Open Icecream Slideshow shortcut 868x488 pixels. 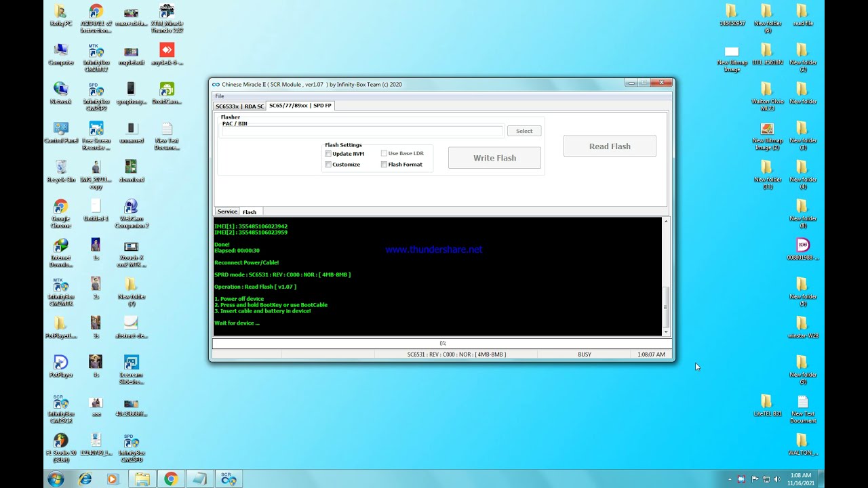pyautogui.click(x=132, y=370)
